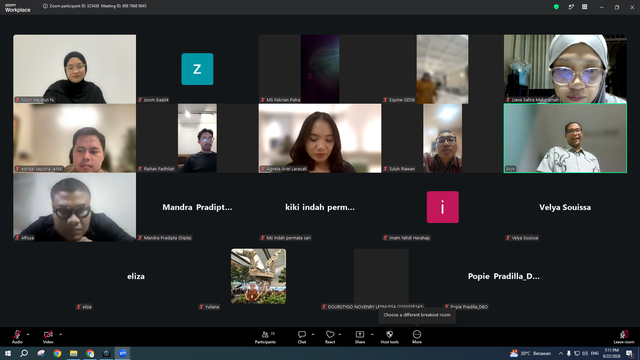Open the weather widget showing 30°C Berawan
This screenshot has height=360, width=640.
530,353
